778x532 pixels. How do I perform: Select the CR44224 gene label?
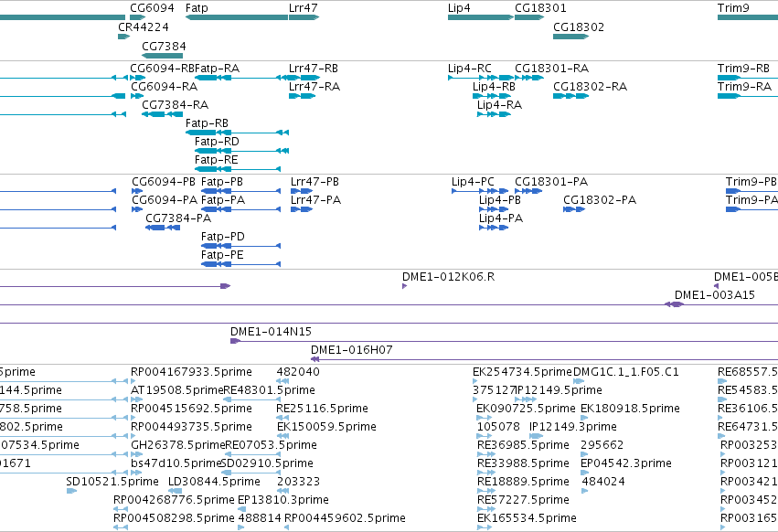[144, 27]
